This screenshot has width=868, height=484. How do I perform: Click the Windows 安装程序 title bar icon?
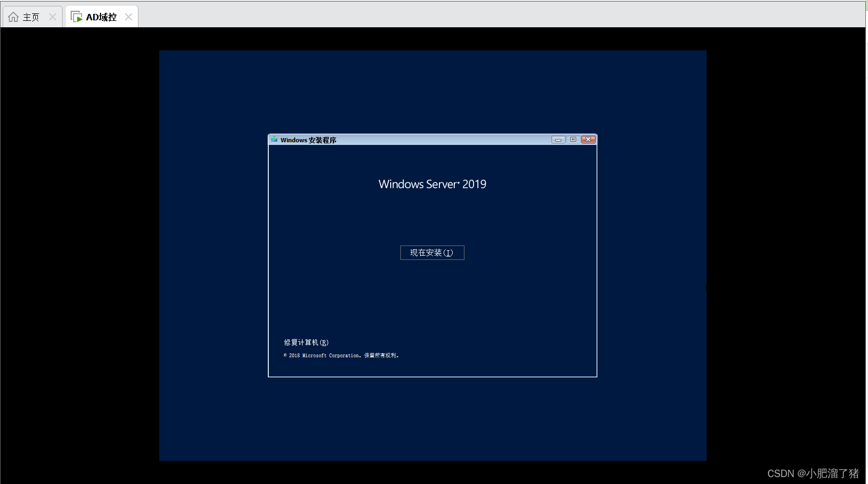[274, 140]
